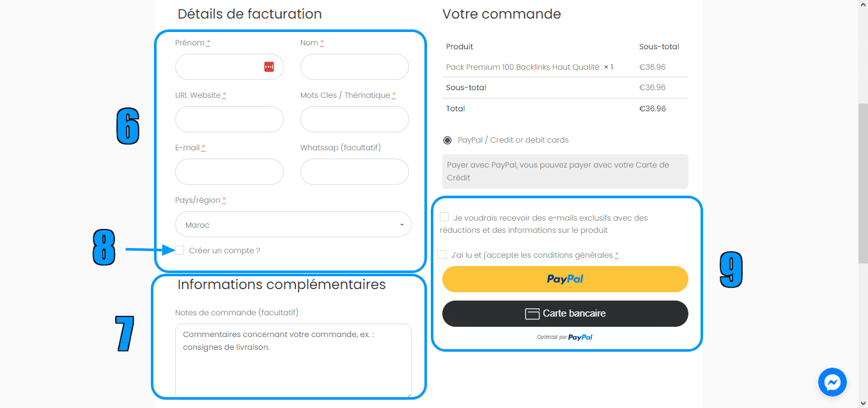Screen dimensions: 868x408
Task: Click the page vertical scrollbar thumb
Action: [x=863, y=182]
